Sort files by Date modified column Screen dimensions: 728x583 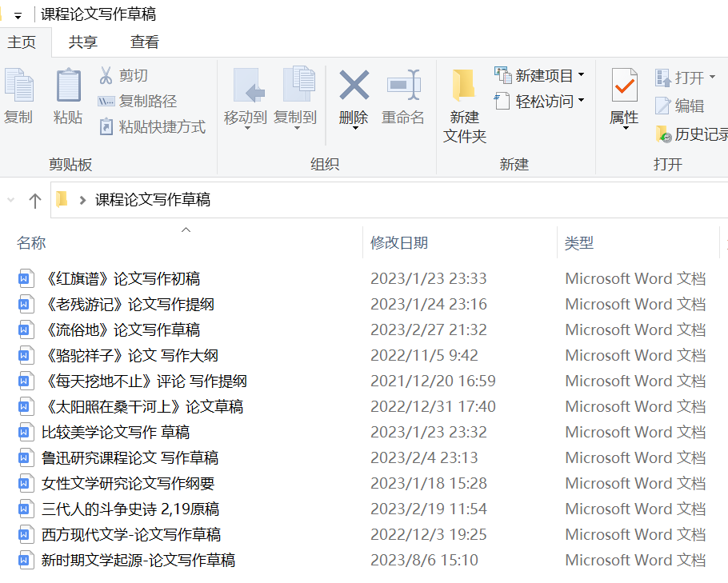tap(399, 243)
